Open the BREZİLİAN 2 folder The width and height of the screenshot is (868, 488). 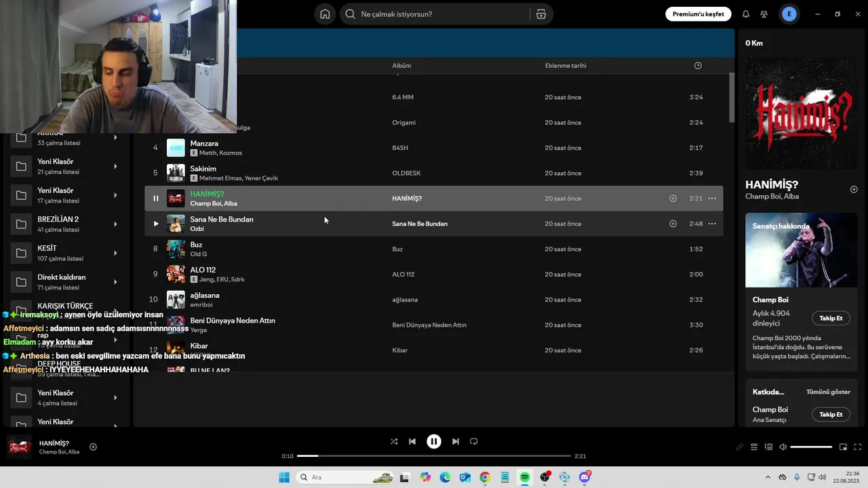[x=66, y=224]
